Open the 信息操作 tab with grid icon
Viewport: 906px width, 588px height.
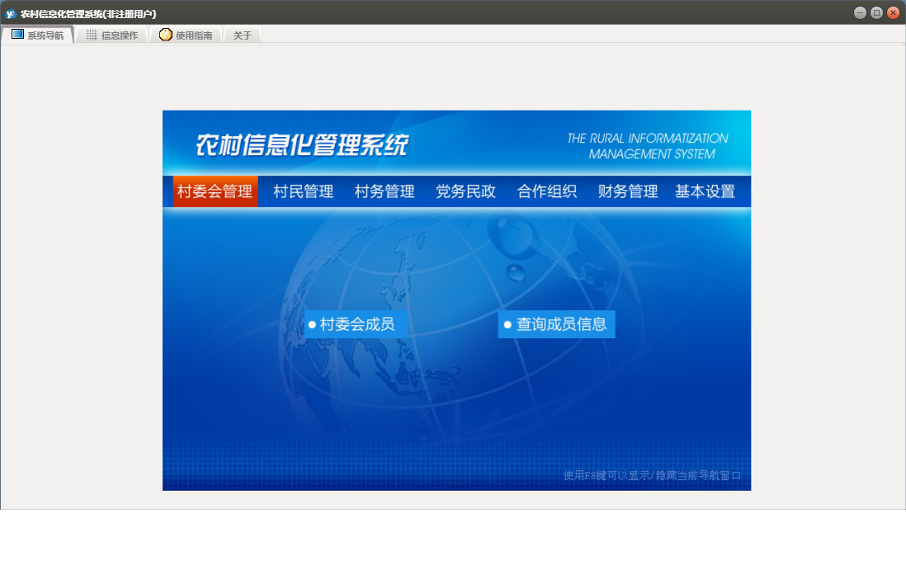112,35
